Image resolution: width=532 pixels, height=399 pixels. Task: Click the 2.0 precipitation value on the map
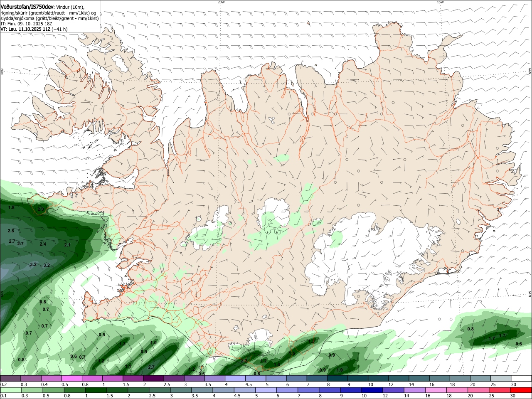pyautogui.click(x=41, y=209)
